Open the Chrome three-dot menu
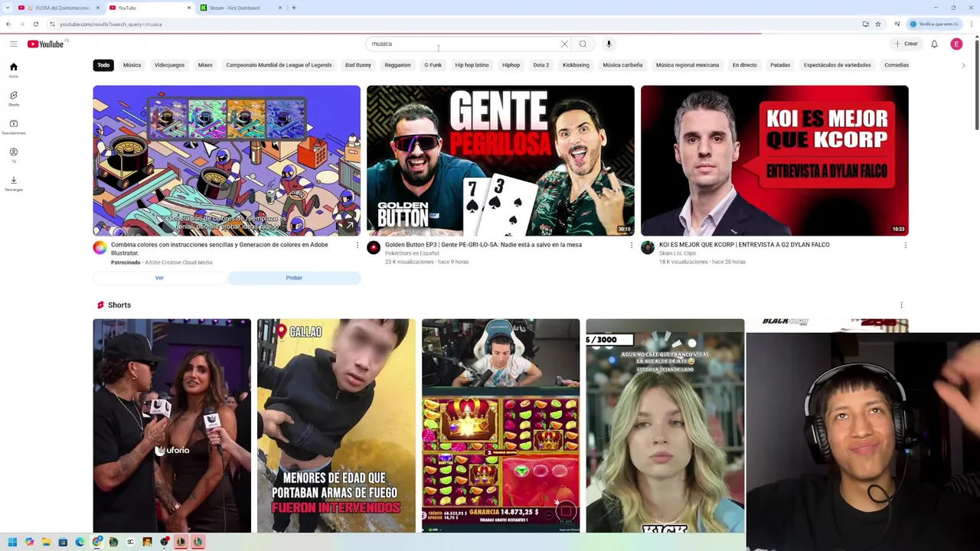The width and height of the screenshot is (980, 551). click(x=972, y=24)
